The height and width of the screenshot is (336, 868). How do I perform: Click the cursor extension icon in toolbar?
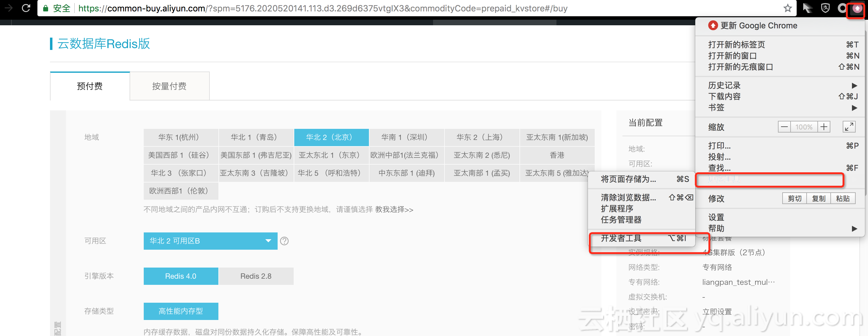click(x=808, y=8)
